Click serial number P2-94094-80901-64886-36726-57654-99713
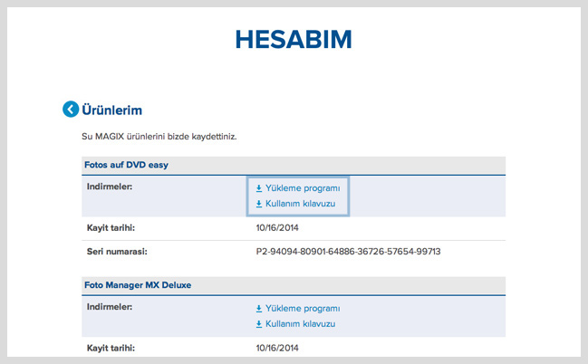This screenshot has height=364, width=588. [348, 251]
